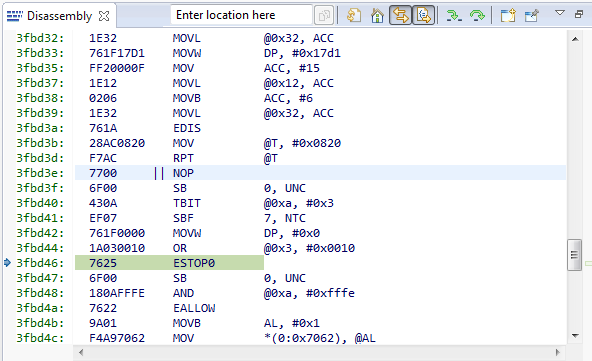Click Assembly Step Over icon
592x361 pixels.
coord(477,15)
